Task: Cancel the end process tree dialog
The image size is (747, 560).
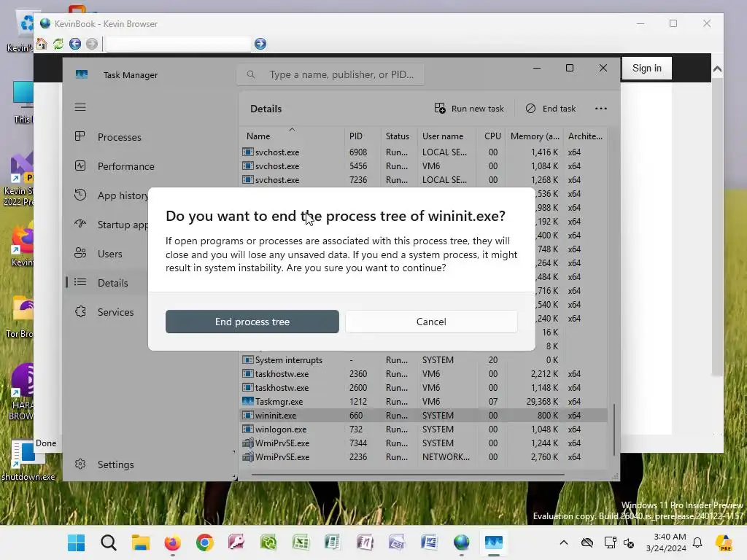Action: 431,322
